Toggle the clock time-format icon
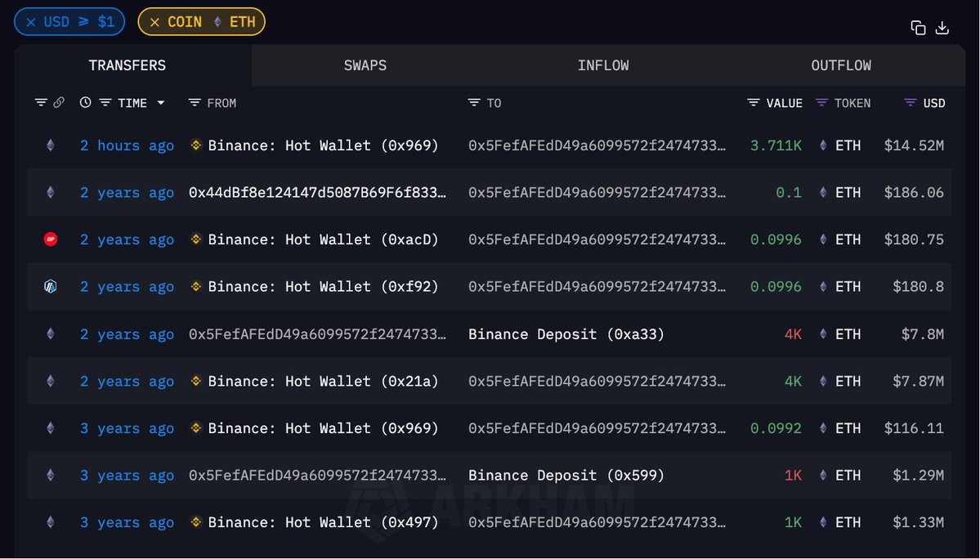 coord(86,102)
